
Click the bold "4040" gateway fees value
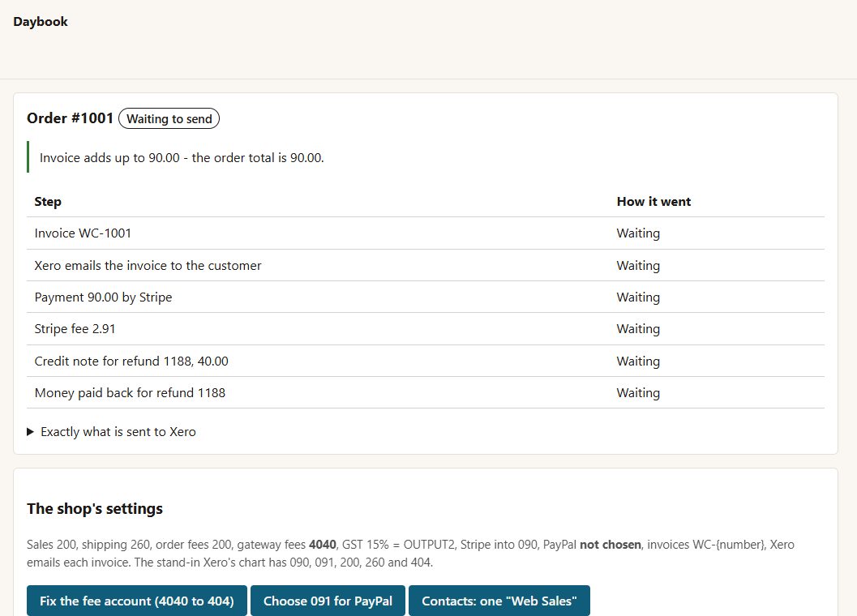pos(323,545)
